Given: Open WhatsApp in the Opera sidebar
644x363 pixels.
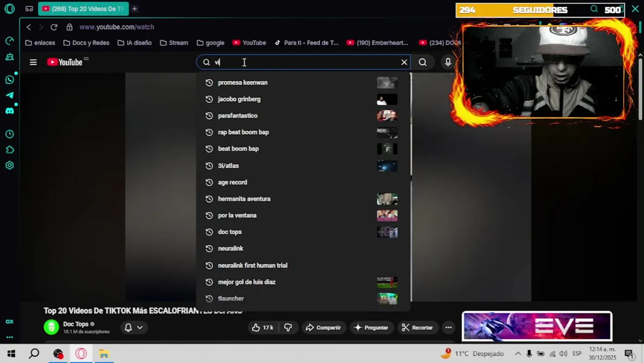Looking at the screenshot, I should [10, 80].
